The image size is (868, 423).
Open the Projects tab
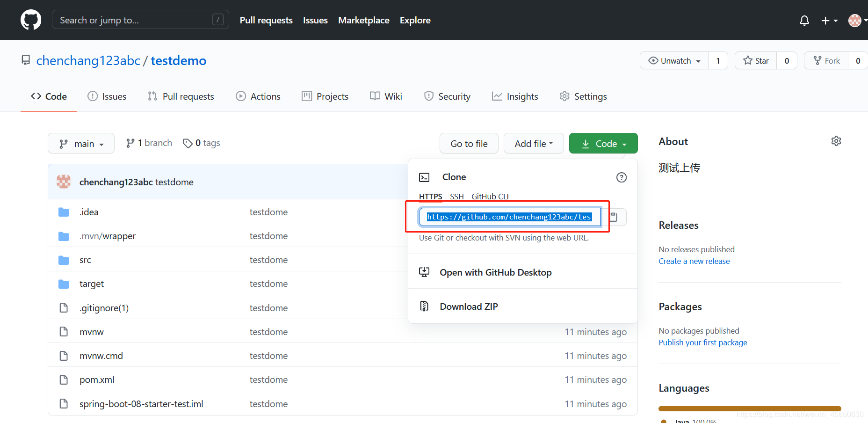[x=325, y=96]
